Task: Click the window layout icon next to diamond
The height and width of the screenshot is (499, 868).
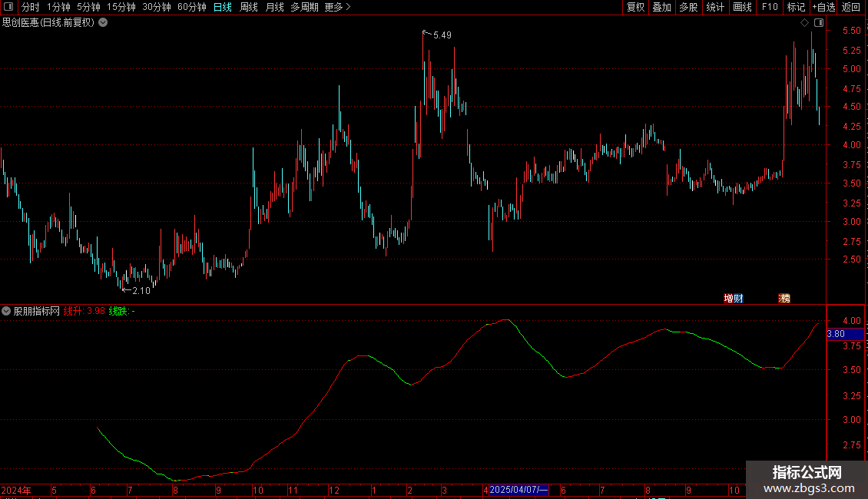Action: coord(819,23)
